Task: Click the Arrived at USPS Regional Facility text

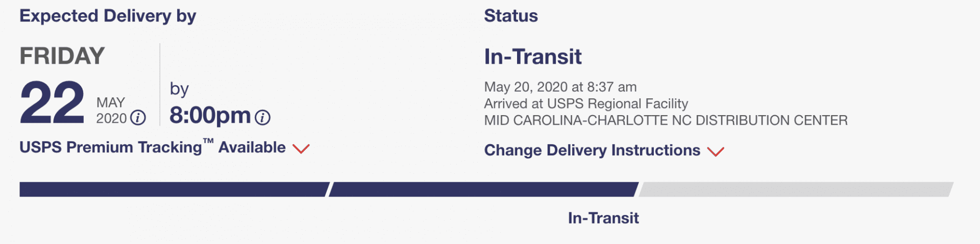Action: 586,104
